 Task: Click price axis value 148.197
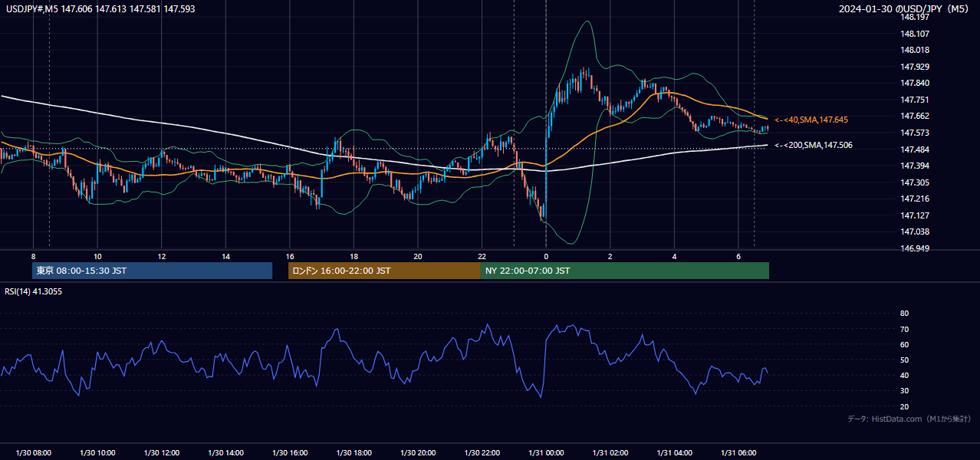(x=916, y=17)
